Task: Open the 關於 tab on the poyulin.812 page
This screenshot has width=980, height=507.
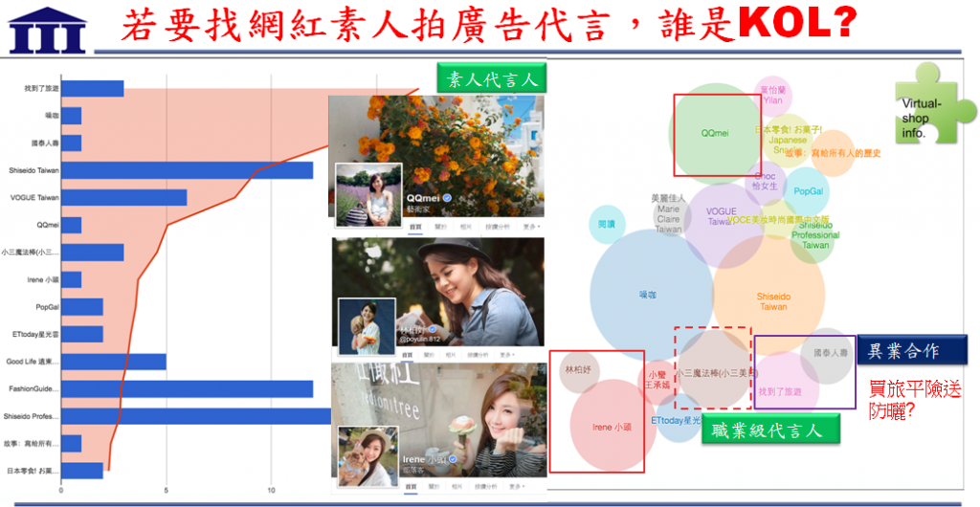Action: pos(430,355)
